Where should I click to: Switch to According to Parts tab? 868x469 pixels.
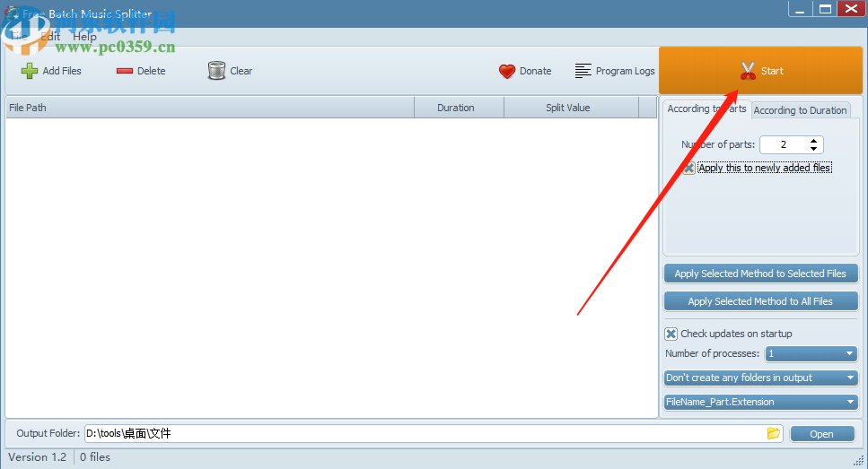(706, 109)
